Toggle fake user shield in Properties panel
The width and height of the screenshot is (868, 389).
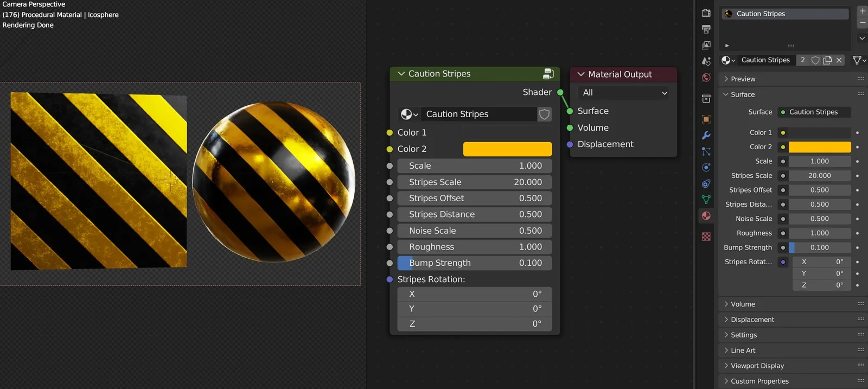[x=815, y=60]
